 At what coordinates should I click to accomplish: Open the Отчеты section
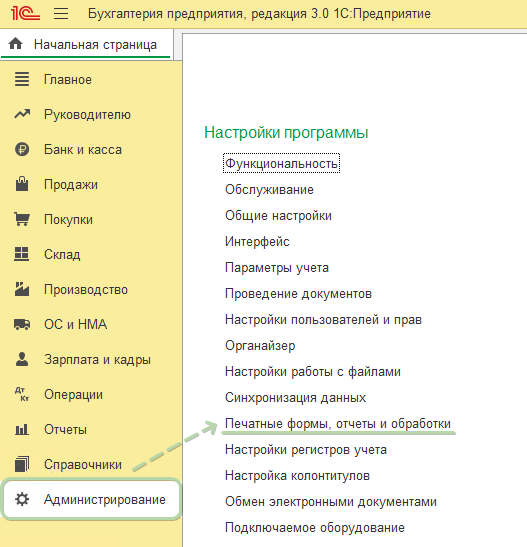point(65,429)
